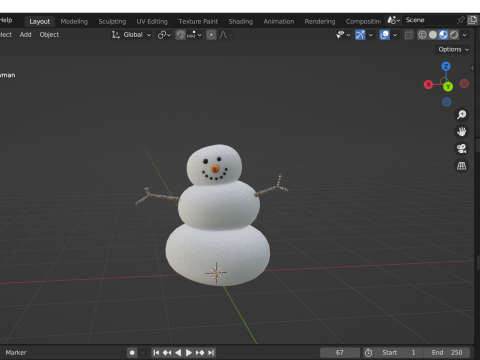Screen dimensions: 480x360
Task: Click the End frame field
Action: click(447, 353)
